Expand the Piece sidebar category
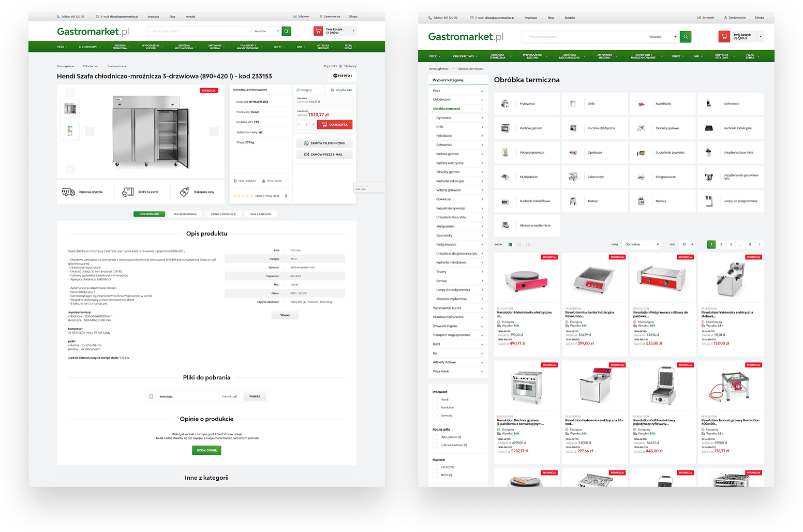The width and height of the screenshot is (803, 532). [x=482, y=91]
